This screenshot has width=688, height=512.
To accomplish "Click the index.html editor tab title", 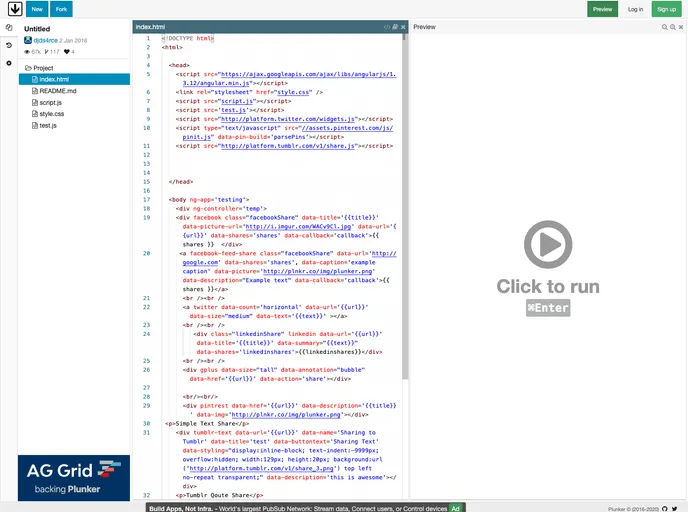I will click(150, 27).
